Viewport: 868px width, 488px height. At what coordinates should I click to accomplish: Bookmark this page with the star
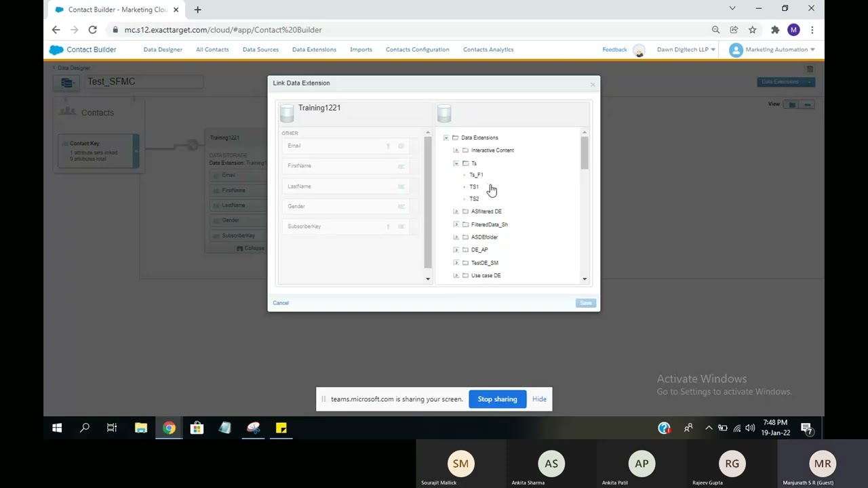click(753, 30)
